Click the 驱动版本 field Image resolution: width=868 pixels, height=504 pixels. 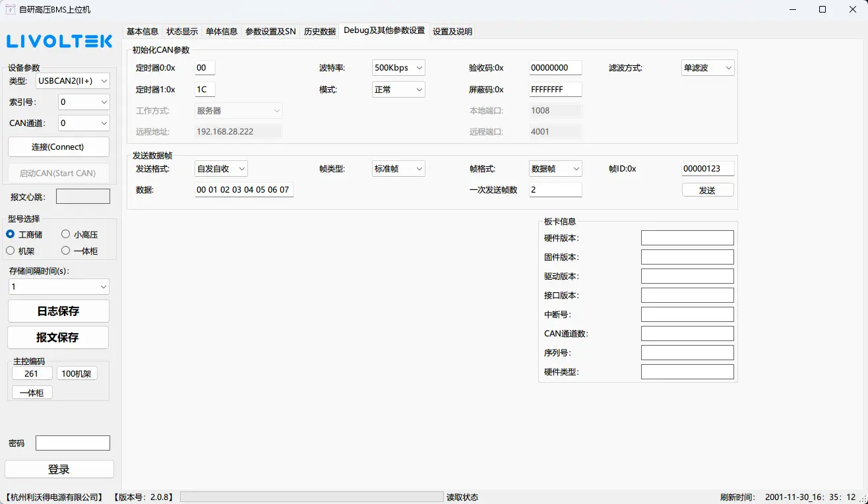coord(687,276)
